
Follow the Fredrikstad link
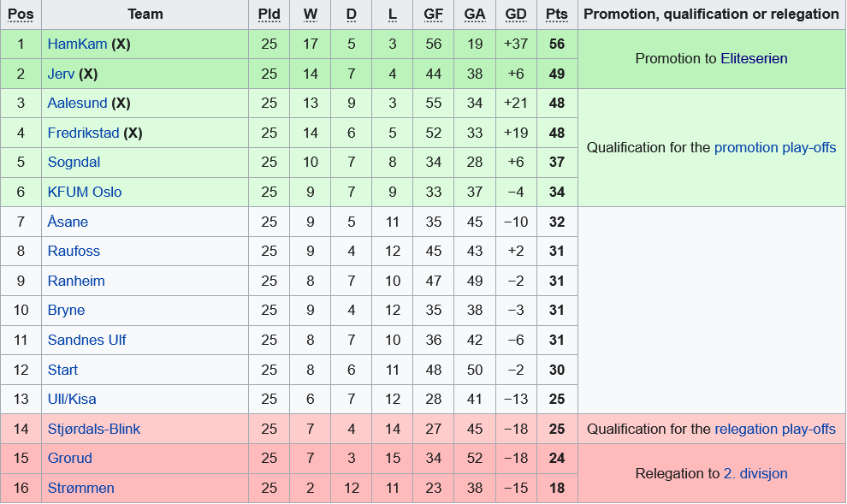(x=83, y=133)
